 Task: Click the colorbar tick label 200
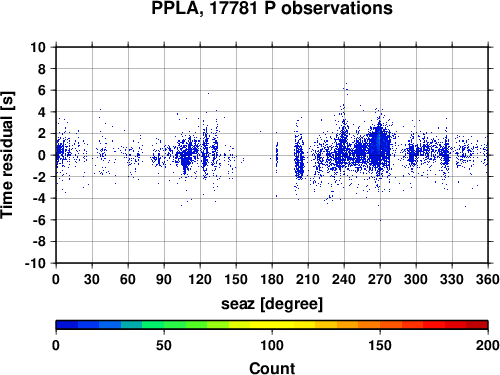pyautogui.click(x=488, y=345)
